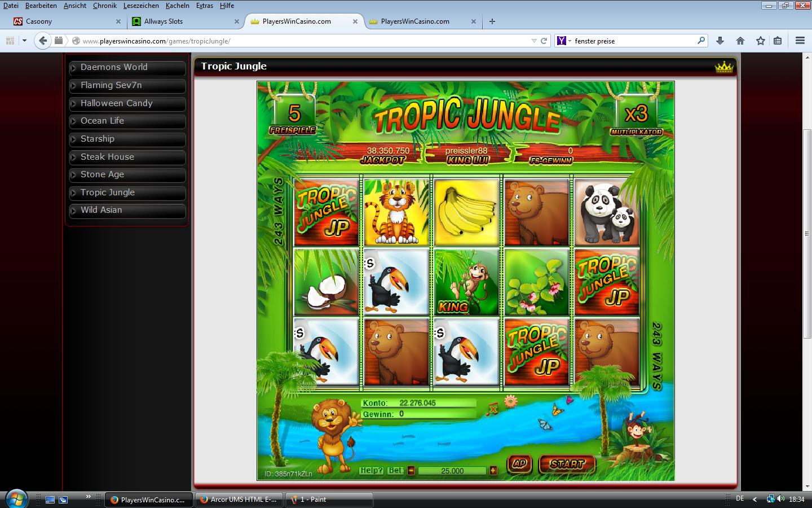The width and height of the screenshot is (812, 508).
Task: Open game settings gear icon
Action: pyautogui.click(x=511, y=401)
